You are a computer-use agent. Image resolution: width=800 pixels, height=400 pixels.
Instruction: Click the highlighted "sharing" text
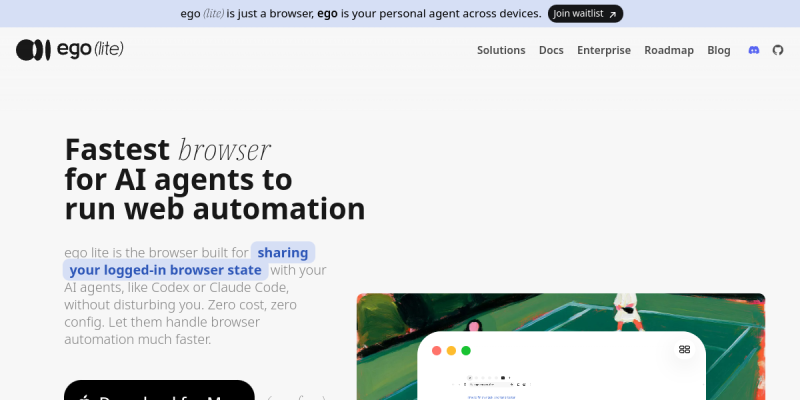pos(283,253)
